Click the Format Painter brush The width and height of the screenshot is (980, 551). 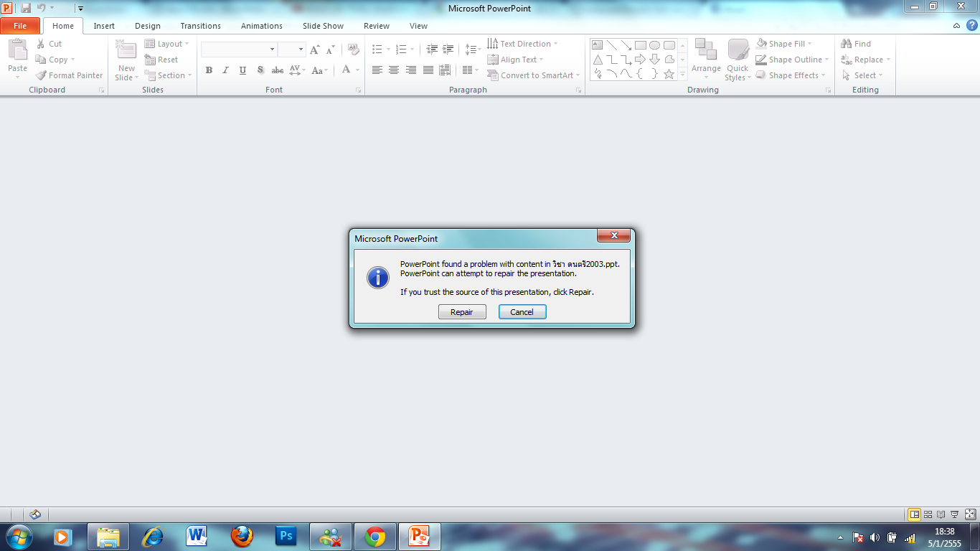[x=41, y=75]
